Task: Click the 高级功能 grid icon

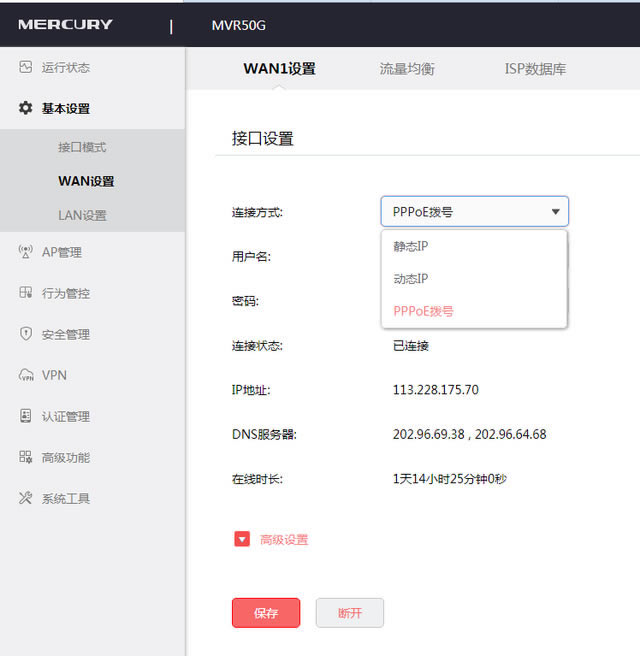Action: pyautogui.click(x=26, y=457)
